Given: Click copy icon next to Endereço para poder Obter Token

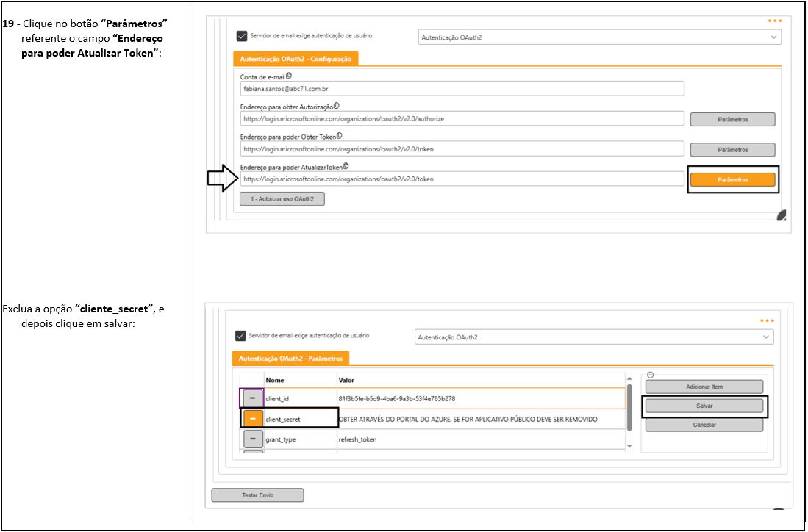Looking at the screenshot, I should pyautogui.click(x=339, y=136).
